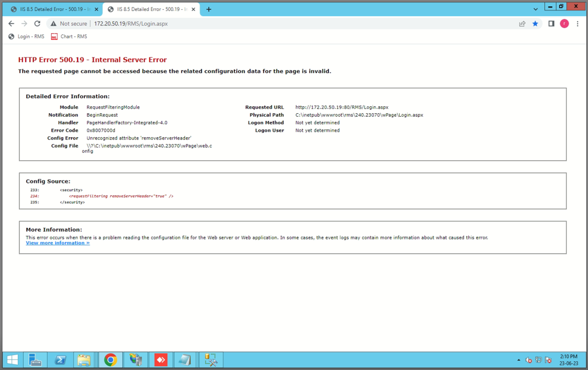This screenshot has height=370, width=588.
Task: Click the network tray icon
Action: click(x=539, y=360)
